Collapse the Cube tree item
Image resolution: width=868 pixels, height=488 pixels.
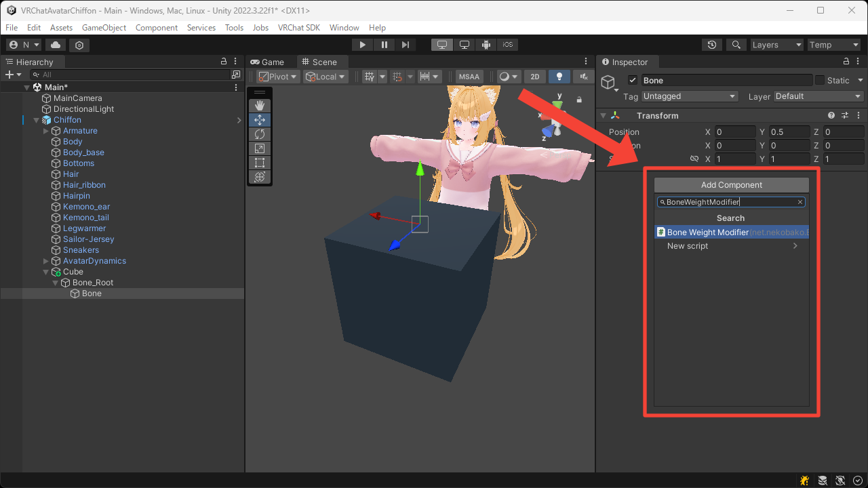[x=46, y=272]
